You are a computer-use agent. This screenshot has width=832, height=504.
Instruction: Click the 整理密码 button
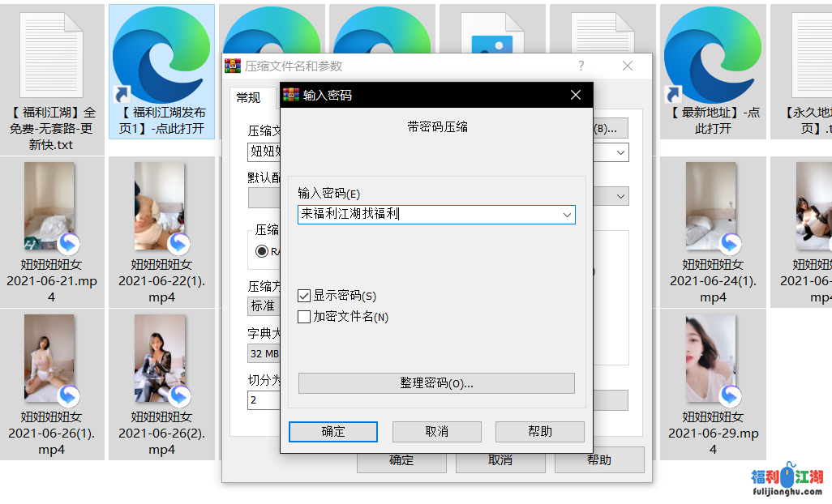436,383
